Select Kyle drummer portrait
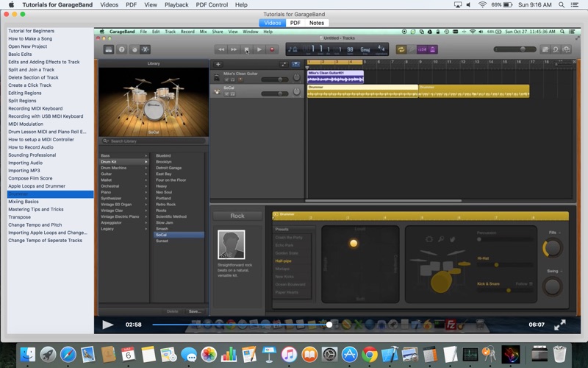 click(232, 245)
